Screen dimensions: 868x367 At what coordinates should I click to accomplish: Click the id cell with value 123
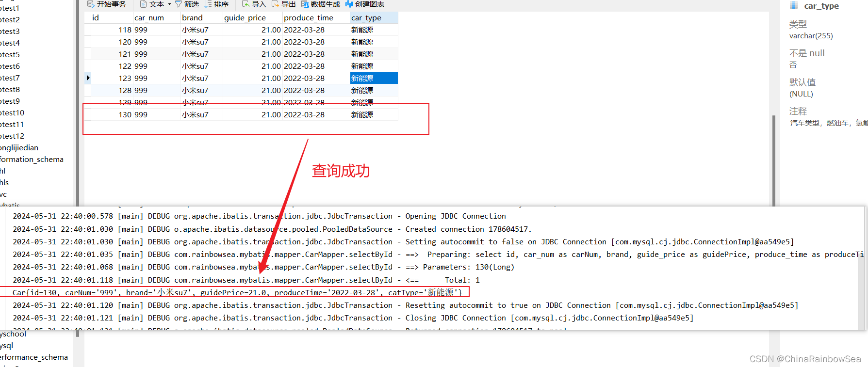(x=112, y=79)
